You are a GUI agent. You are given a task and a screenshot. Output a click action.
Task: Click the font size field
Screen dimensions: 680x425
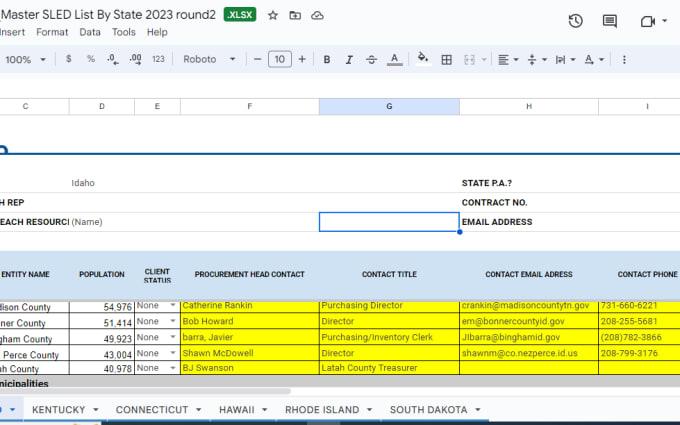coord(280,59)
